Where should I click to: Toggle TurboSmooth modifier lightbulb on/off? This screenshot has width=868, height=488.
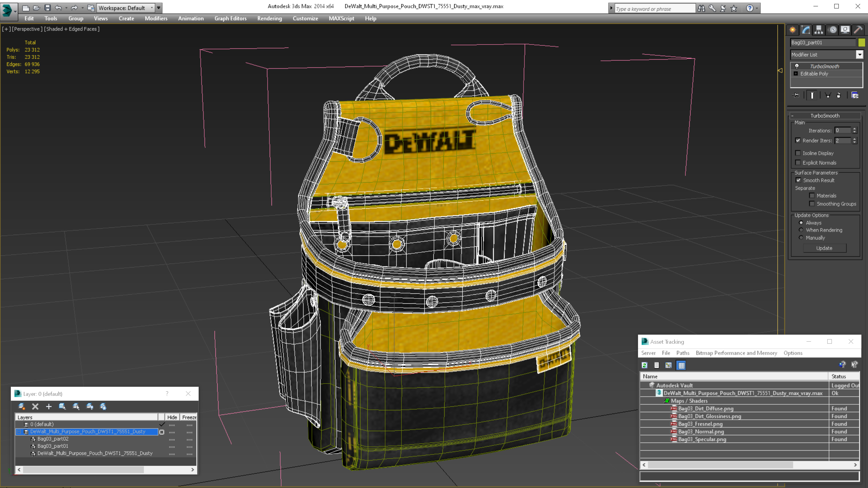coord(797,66)
